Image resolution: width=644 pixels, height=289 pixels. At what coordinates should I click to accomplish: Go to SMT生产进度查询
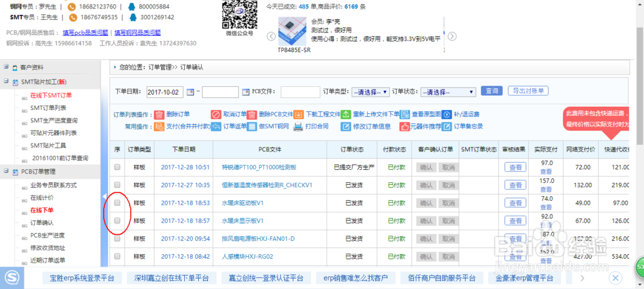coord(54,120)
